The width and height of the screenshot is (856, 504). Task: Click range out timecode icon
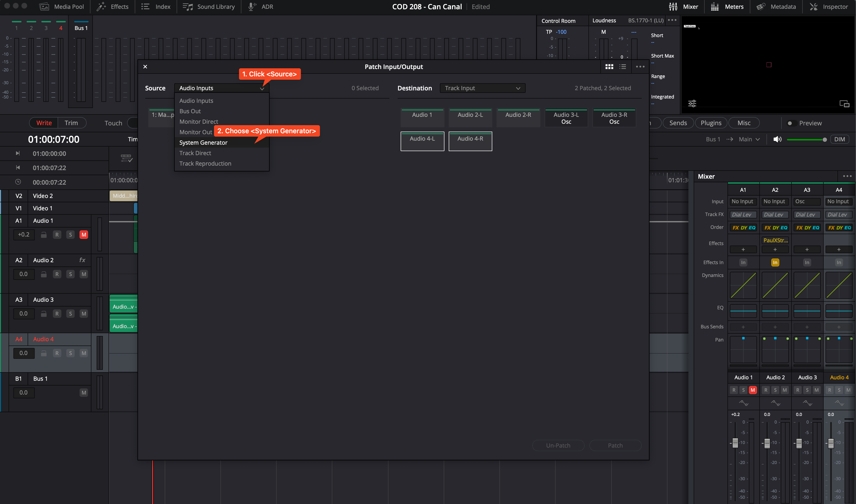[18, 168]
